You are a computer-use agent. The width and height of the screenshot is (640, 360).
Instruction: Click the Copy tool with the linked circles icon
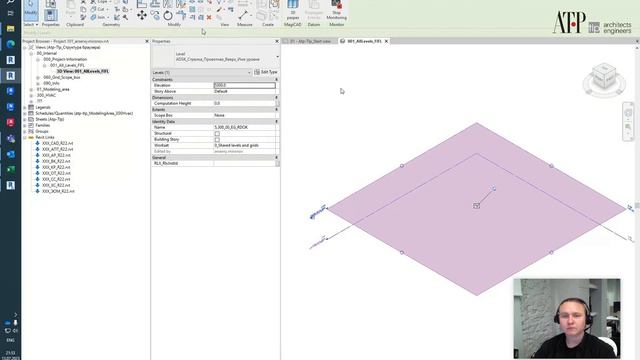click(155, 16)
